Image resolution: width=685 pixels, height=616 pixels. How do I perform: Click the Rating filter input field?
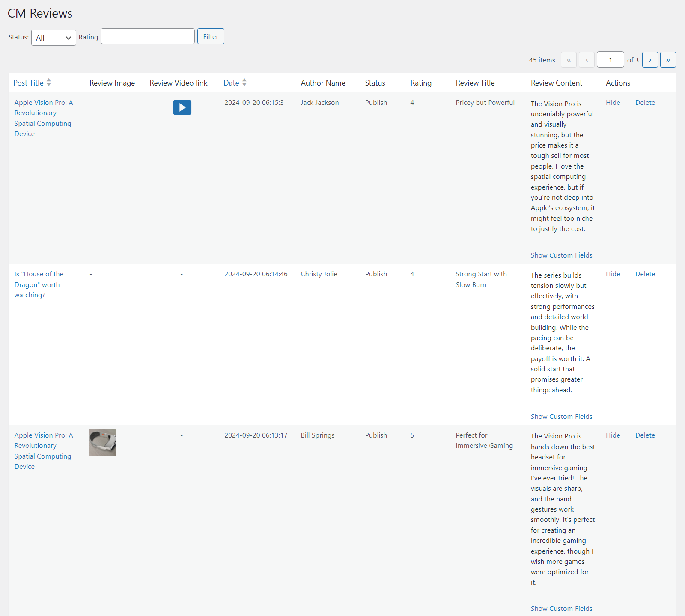pos(148,36)
